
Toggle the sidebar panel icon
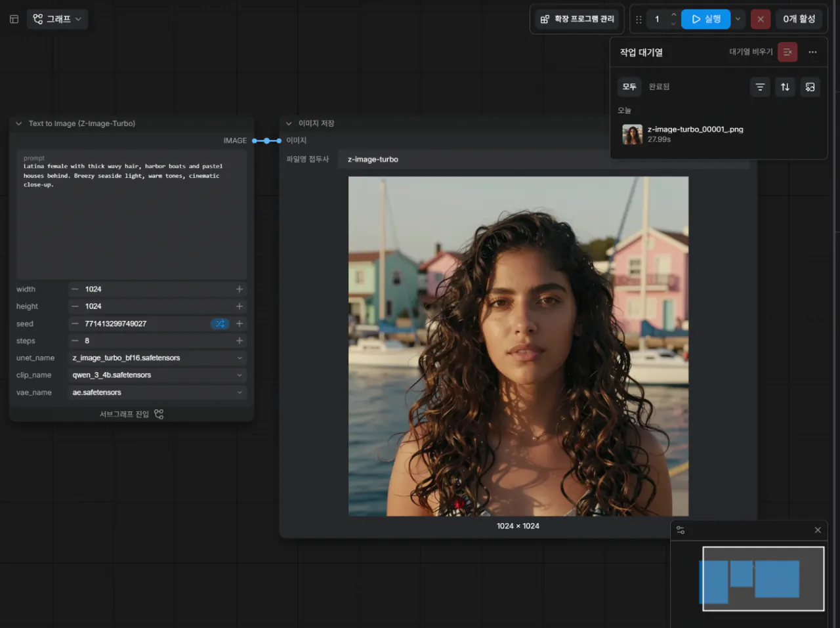click(14, 19)
